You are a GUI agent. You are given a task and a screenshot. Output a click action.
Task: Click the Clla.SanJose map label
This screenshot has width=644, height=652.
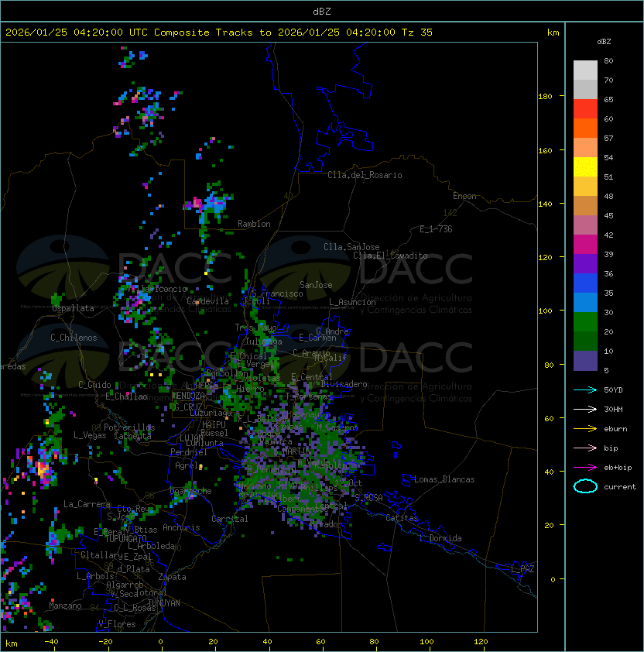[x=351, y=247]
